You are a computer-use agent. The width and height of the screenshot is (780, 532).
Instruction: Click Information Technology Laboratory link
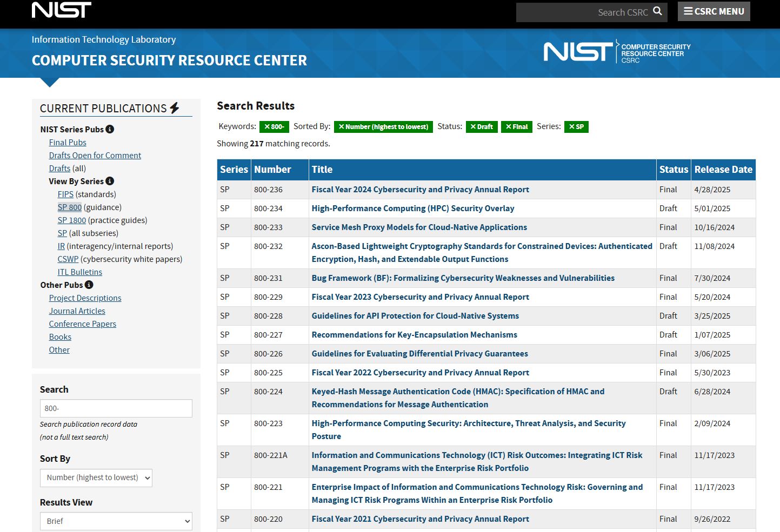pyautogui.click(x=104, y=39)
